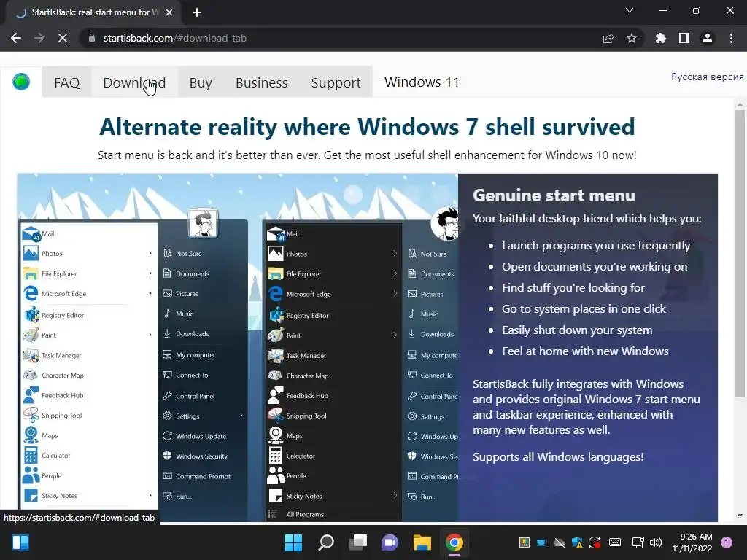Open the OneDrive tray icon

tap(560, 542)
